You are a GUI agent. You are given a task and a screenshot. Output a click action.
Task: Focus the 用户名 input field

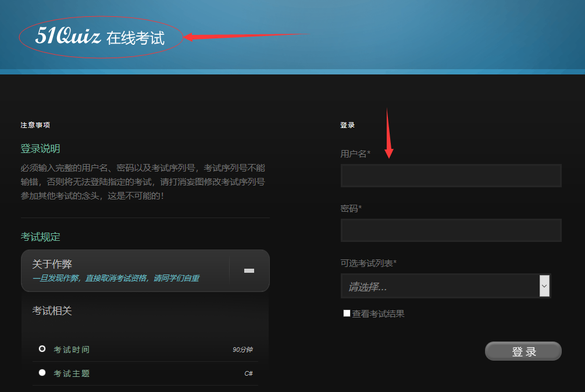pyautogui.click(x=451, y=176)
